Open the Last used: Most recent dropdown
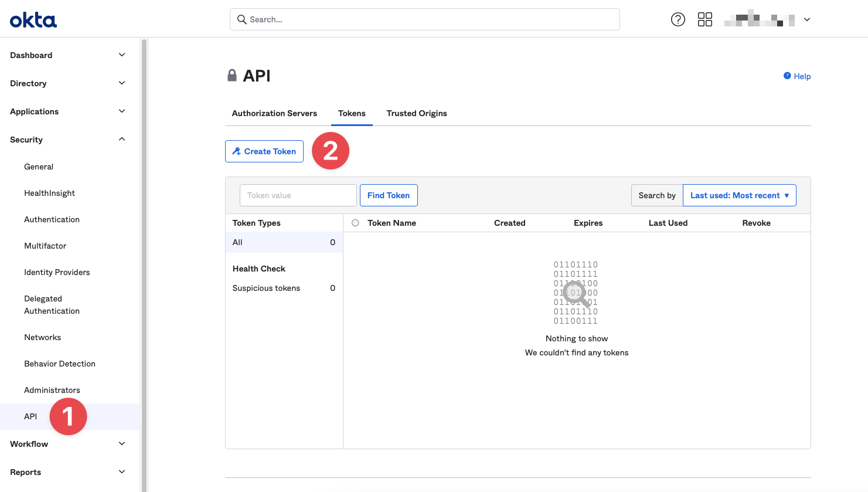 tap(740, 195)
